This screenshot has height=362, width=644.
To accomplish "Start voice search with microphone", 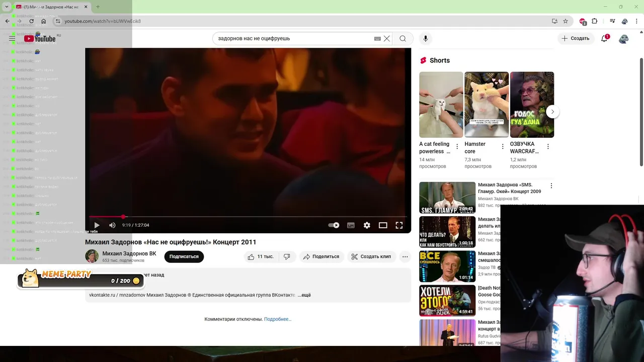I will [x=426, y=38].
